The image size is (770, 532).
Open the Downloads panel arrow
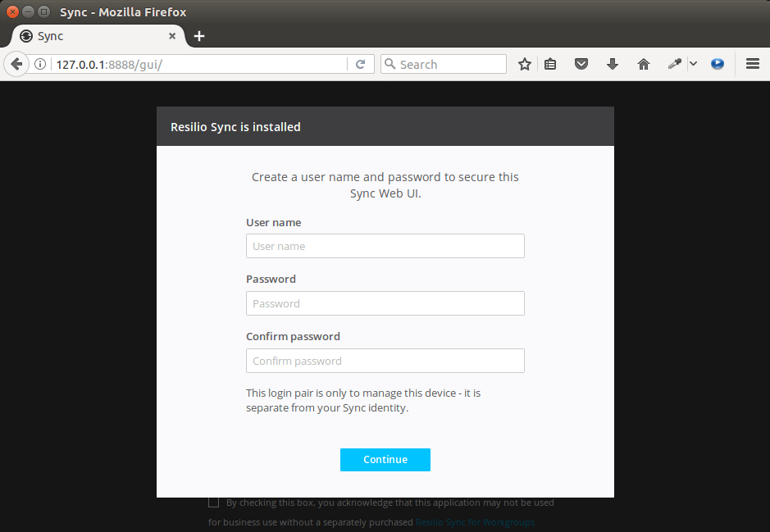coord(612,64)
